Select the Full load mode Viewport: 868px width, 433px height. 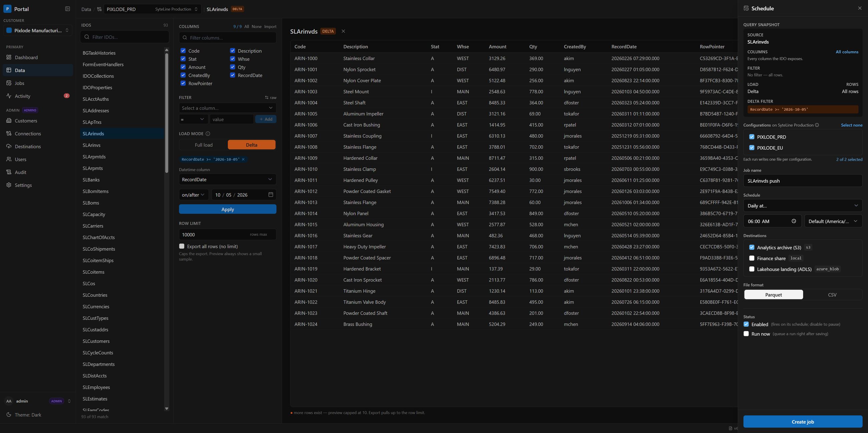pos(204,145)
